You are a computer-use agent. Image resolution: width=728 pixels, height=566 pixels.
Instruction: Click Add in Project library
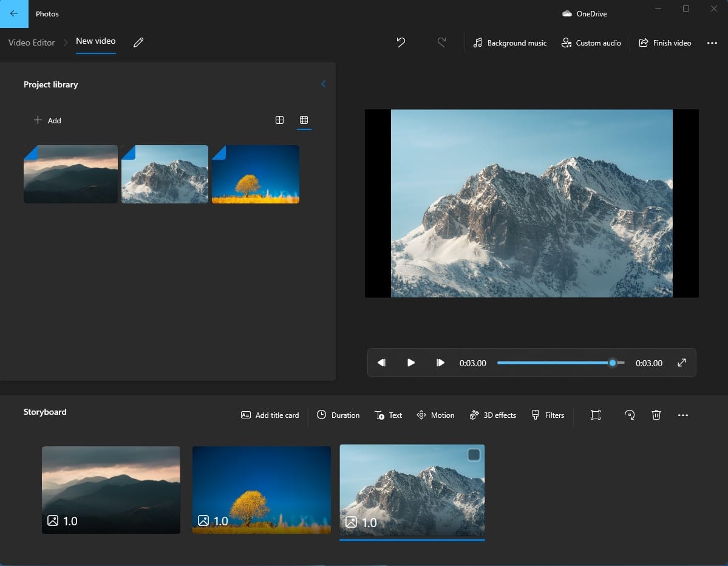tap(47, 120)
